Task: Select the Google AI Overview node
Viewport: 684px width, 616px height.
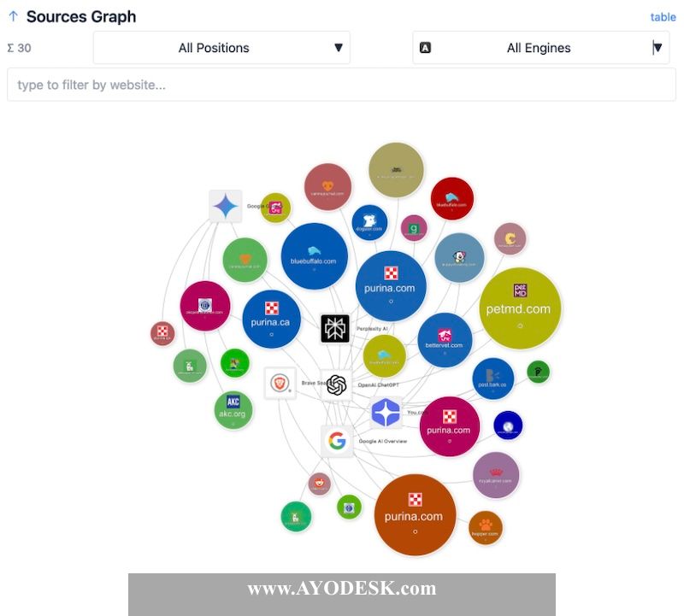Action: 336,440
